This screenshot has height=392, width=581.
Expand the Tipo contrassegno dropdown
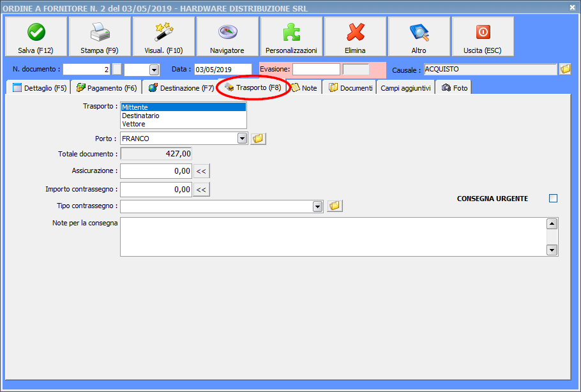pyautogui.click(x=317, y=206)
